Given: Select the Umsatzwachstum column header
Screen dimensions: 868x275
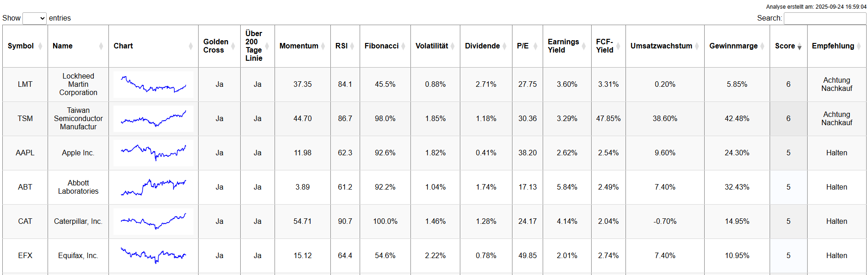Looking at the screenshot, I should [661, 46].
